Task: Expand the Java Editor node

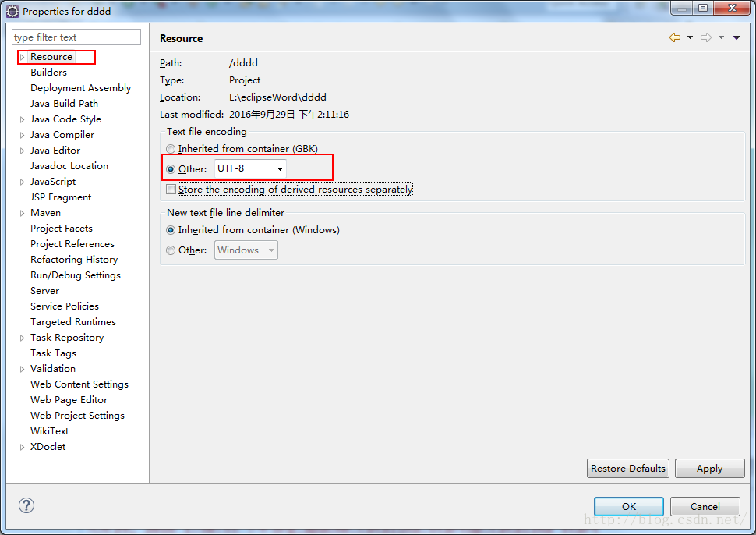Action: pos(22,151)
